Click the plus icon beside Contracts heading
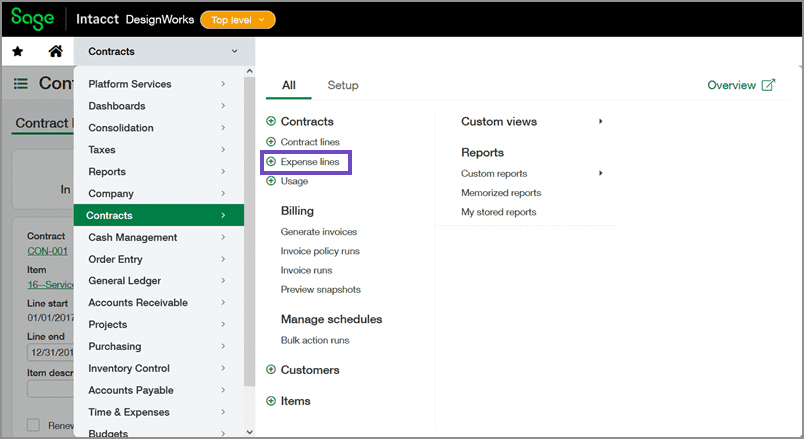Image resolution: width=804 pixels, height=439 pixels. [x=271, y=122]
